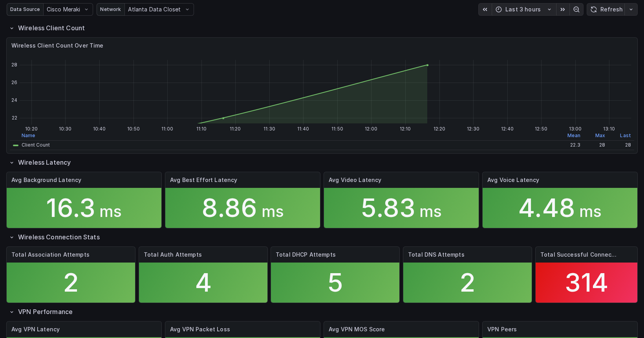The image size is (644, 338).
Task: Collapse the Wireless Client Count row
Action: [12, 28]
